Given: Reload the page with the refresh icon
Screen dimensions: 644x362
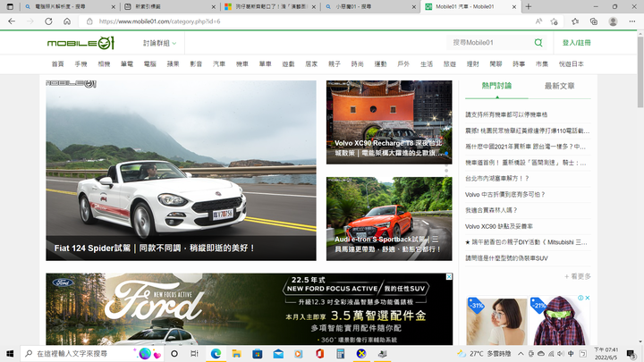Looking at the screenshot, I should pos(48,21).
